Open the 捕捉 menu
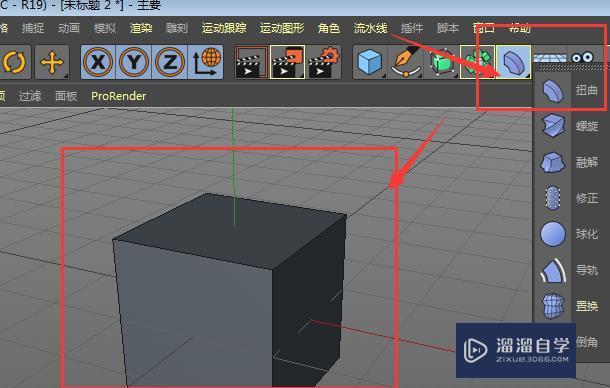This screenshot has height=388, width=610. [33, 28]
